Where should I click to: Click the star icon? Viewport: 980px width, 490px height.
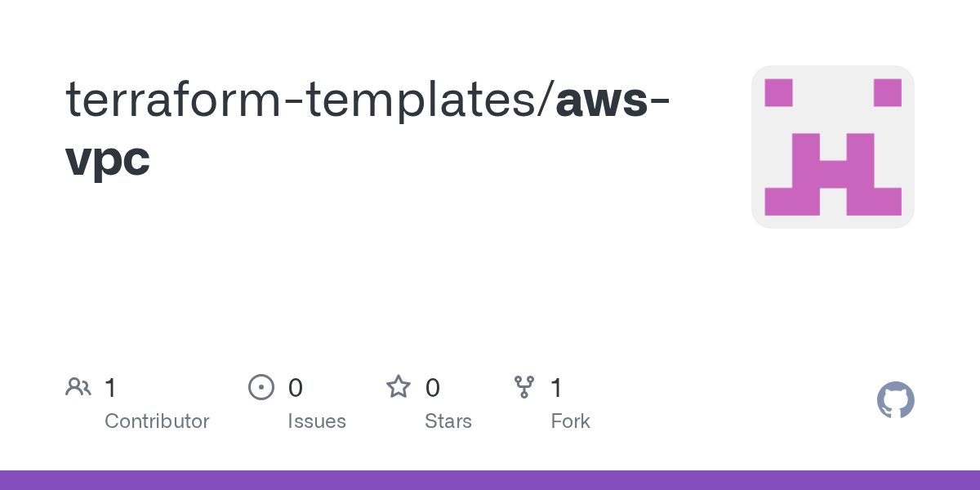[399, 387]
